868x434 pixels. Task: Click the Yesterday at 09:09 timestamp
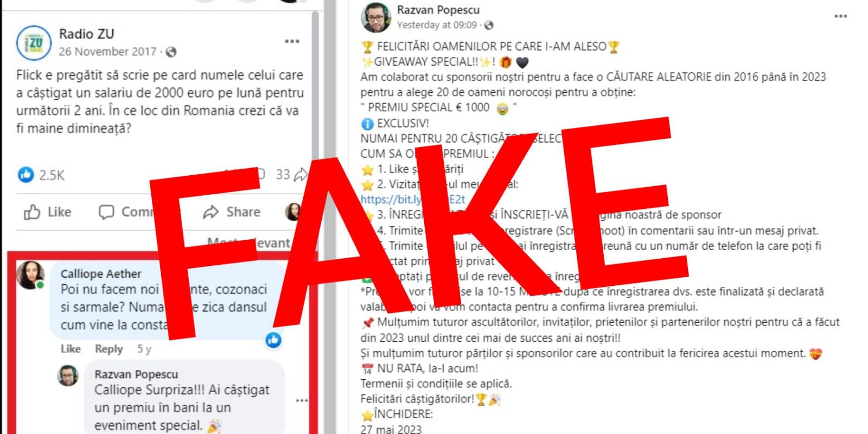coord(437,25)
